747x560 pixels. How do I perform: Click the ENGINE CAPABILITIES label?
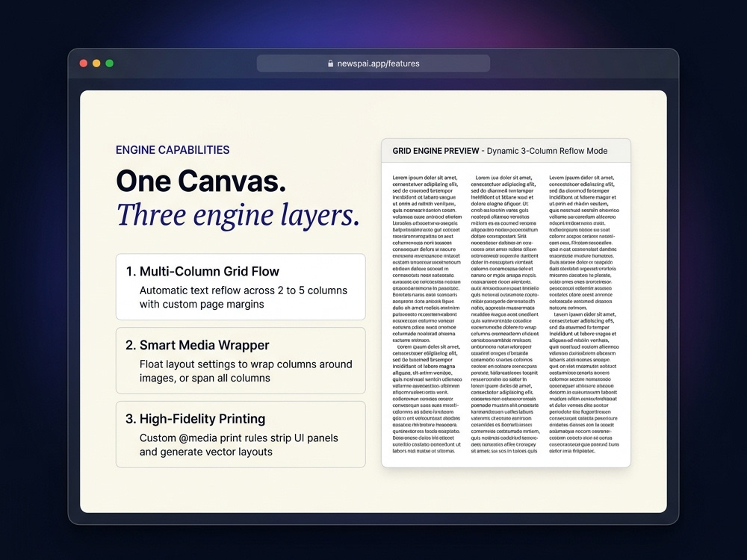tap(173, 150)
